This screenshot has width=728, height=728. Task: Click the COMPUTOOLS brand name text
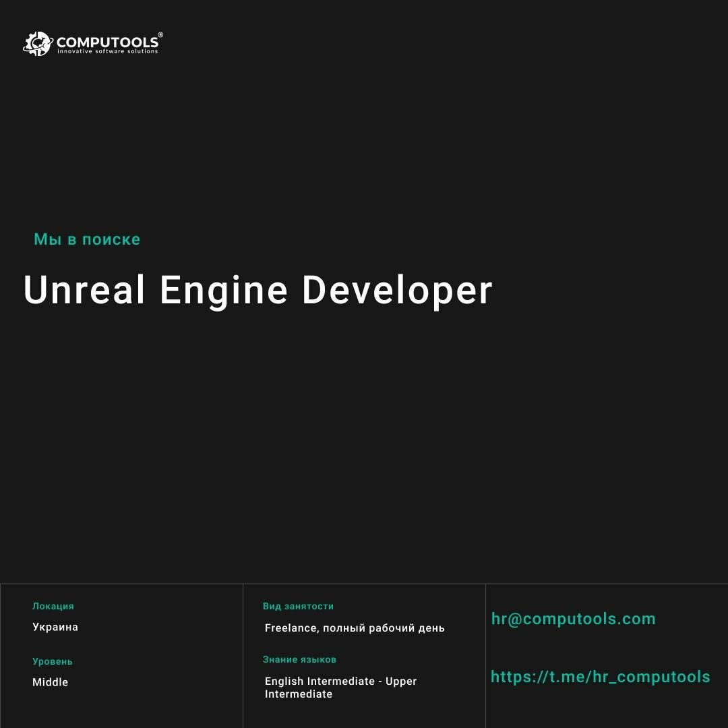point(107,42)
